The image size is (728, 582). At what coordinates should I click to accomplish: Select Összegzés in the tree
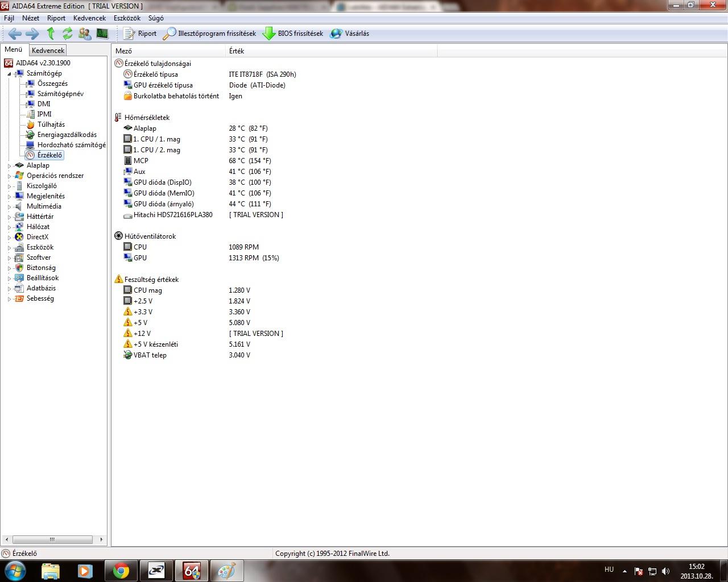pyautogui.click(x=52, y=84)
